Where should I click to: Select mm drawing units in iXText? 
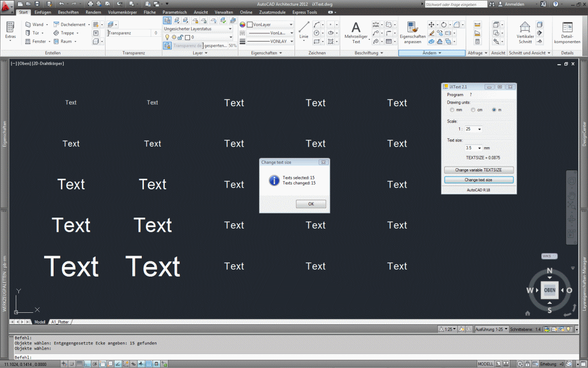[452, 110]
